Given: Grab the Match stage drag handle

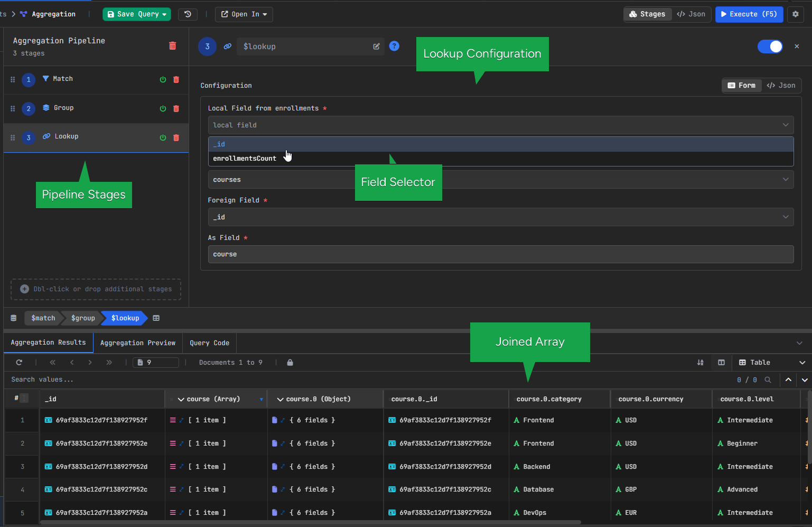Looking at the screenshot, I should point(13,80).
